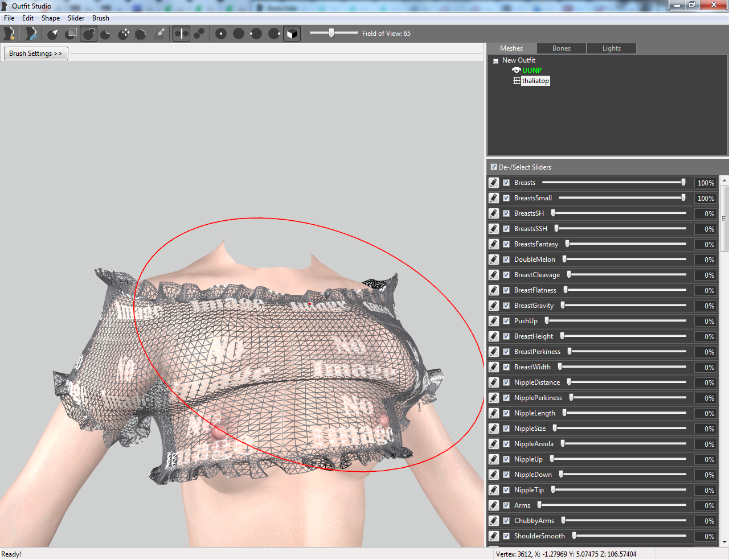The image size is (729, 560).
Task: Pick the Mask brush with dashed square
Action: [71, 34]
